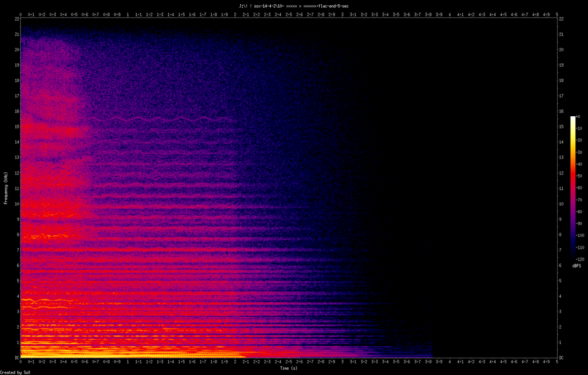588x375 pixels.
Task: Click the spectrogram title text at top
Action: coord(294,6)
